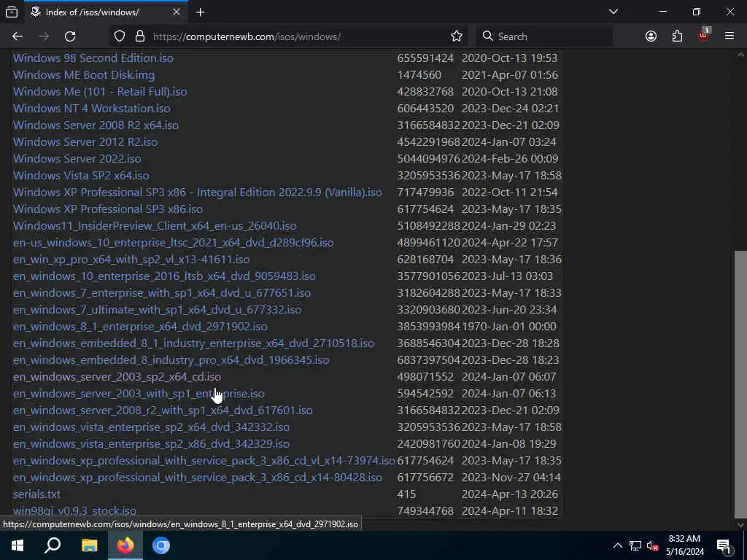The width and height of the screenshot is (747, 560).
Task: Download en_windows_7_ultimate_with_sp1 iso
Action: 158,309
